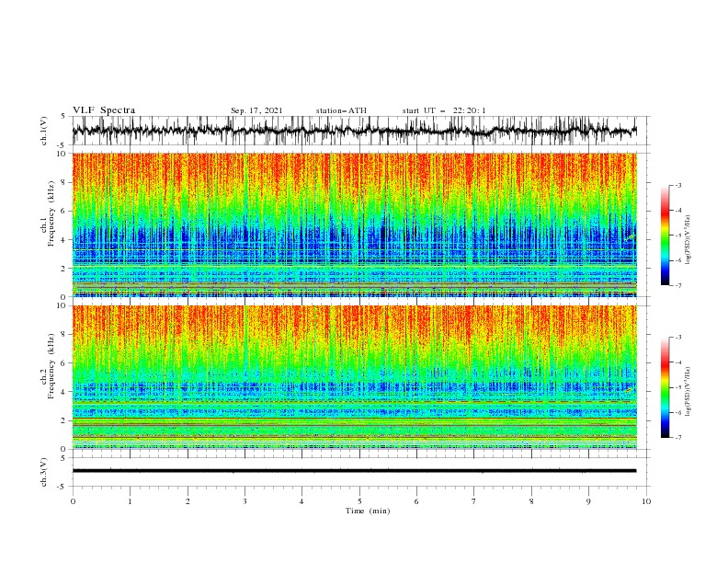Click the 'VLF Spectra' title text
Viewport: 728px width, 563px height.
104,110
